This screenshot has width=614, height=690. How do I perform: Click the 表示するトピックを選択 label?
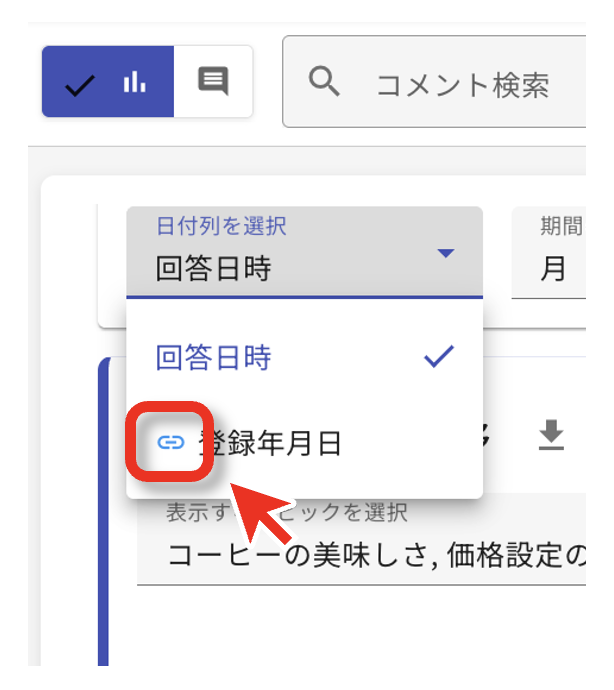287,512
